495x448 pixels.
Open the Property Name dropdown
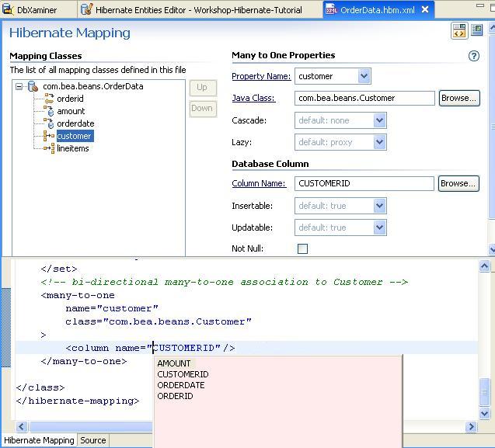pyautogui.click(x=364, y=76)
